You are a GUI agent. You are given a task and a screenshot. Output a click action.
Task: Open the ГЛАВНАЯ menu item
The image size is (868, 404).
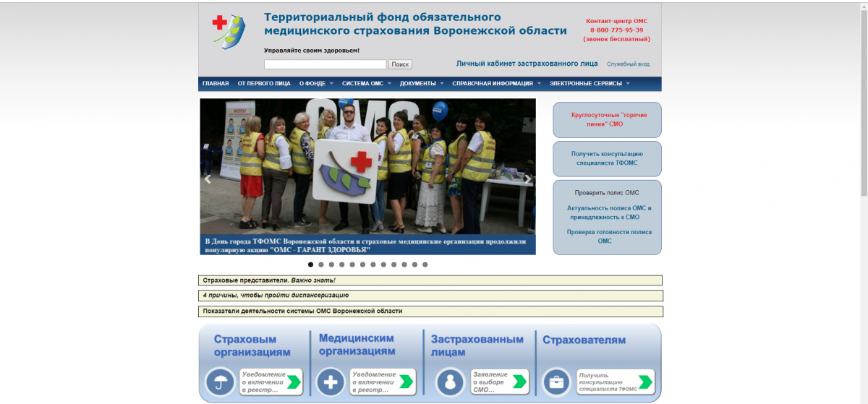[x=216, y=84]
